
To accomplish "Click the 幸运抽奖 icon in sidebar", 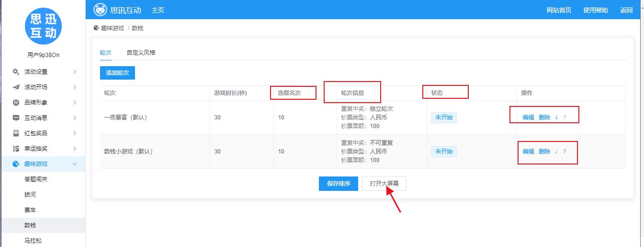I will click(16, 149).
